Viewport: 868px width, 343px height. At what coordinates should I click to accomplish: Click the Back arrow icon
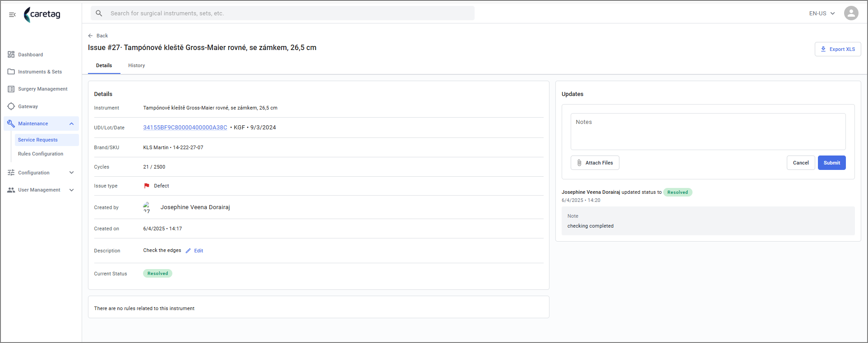pyautogui.click(x=90, y=36)
